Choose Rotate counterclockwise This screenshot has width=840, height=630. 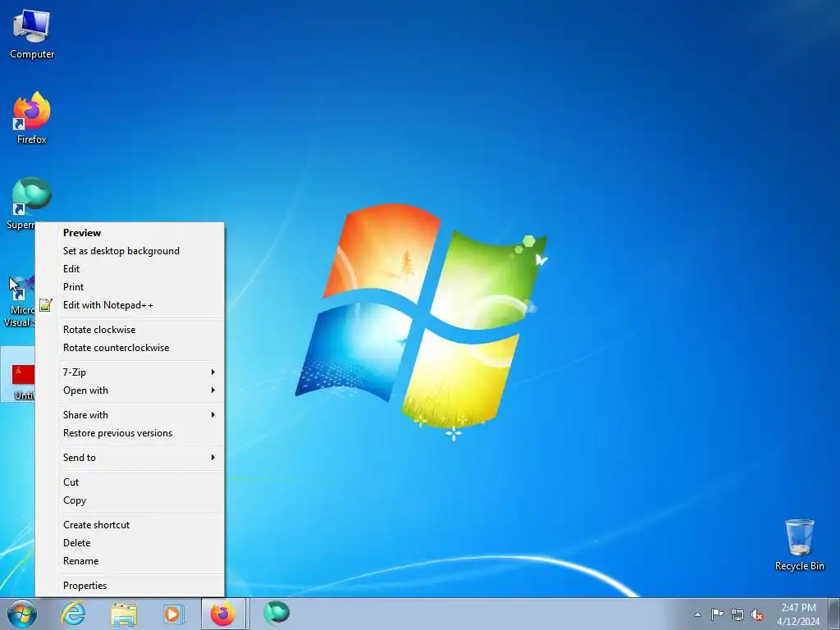tap(130, 348)
